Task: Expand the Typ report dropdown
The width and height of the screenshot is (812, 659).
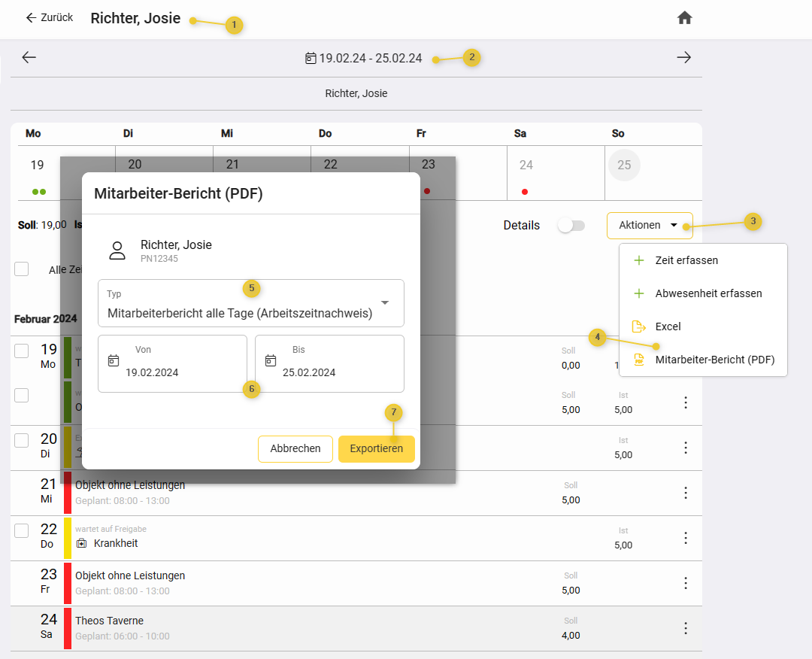Action: pyautogui.click(x=384, y=302)
